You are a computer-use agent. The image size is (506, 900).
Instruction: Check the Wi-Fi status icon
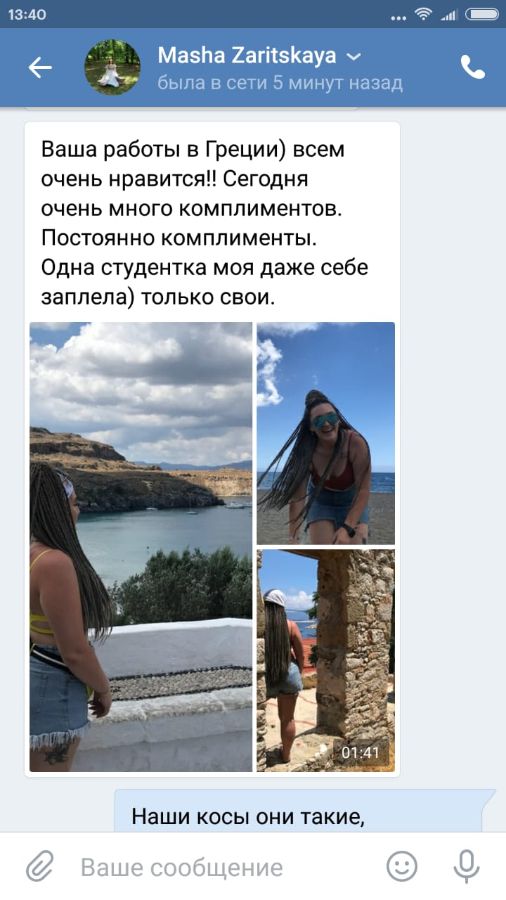click(423, 14)
